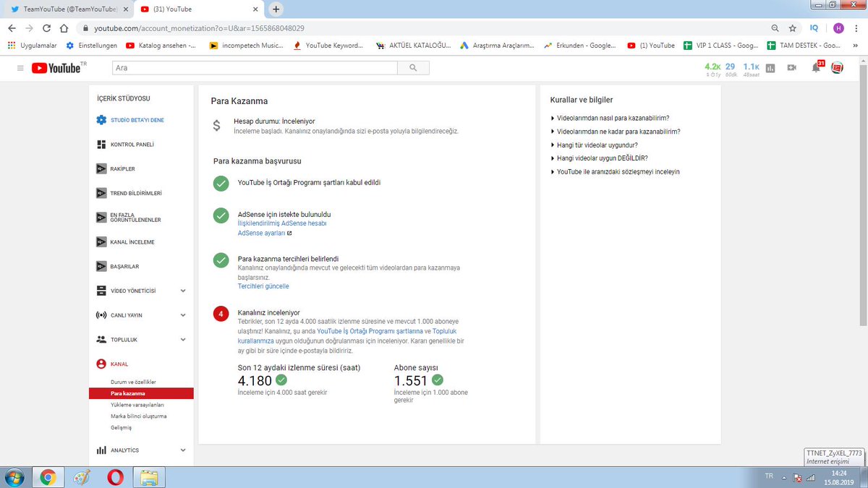Click the Analytics bar chart icon
Image resolution: width=868 pixels, height=488 pixels.
click(x=101, y=450)
